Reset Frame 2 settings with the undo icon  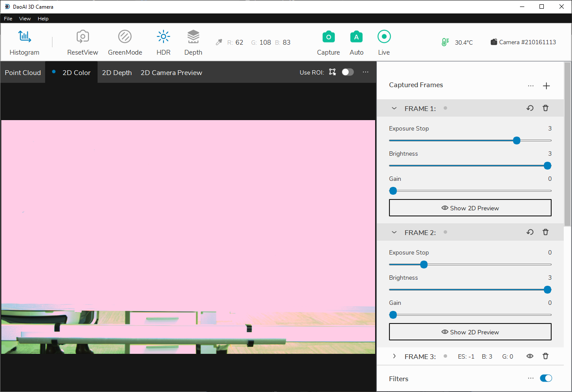point(530,232)
